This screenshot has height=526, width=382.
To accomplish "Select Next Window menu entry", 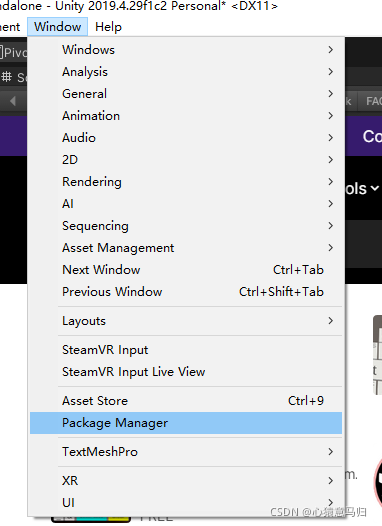I will 186,270.
